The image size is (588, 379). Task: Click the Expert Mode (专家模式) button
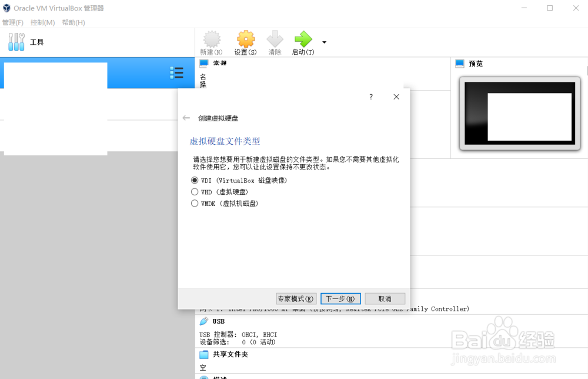coord(296,299)
